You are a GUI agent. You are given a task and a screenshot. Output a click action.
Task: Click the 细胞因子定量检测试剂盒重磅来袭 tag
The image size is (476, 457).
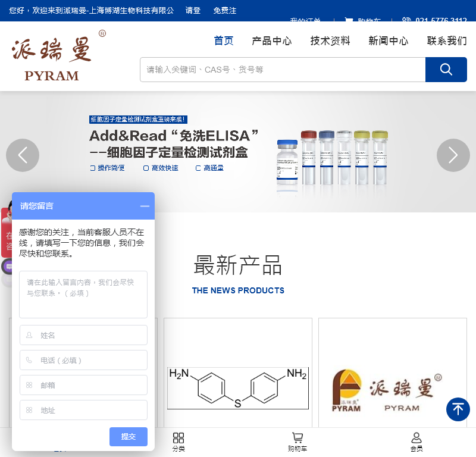click(138, 120)
